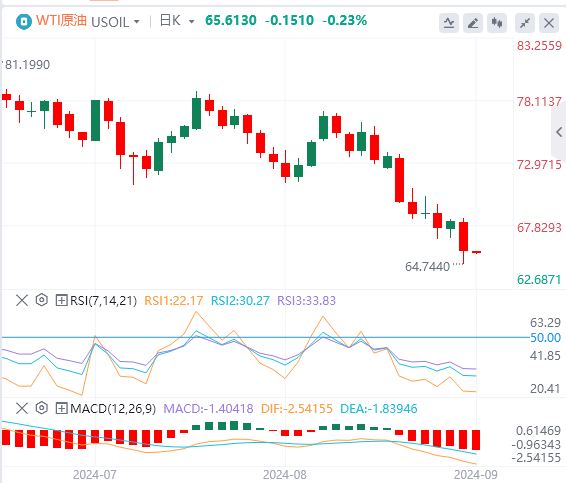Click the current price 65.6130
The image size is (566, 483).
point(231,21)
